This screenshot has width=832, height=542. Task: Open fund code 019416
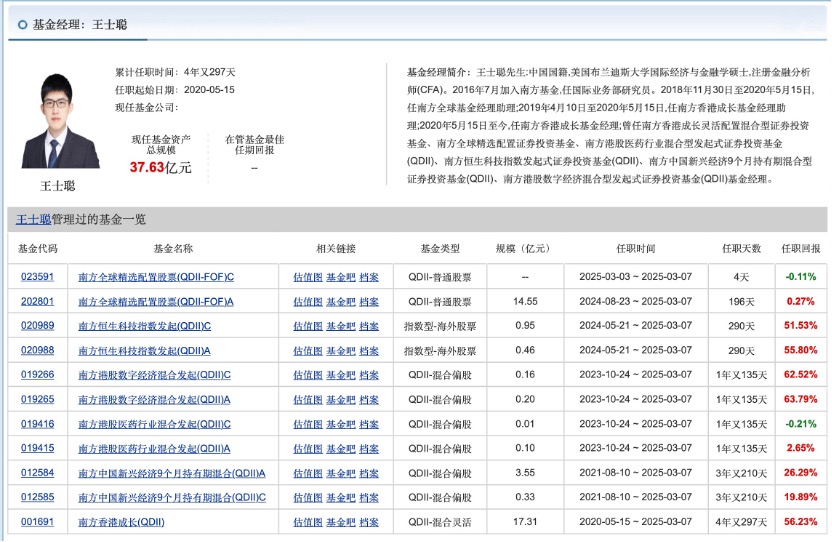pos(37,424)
